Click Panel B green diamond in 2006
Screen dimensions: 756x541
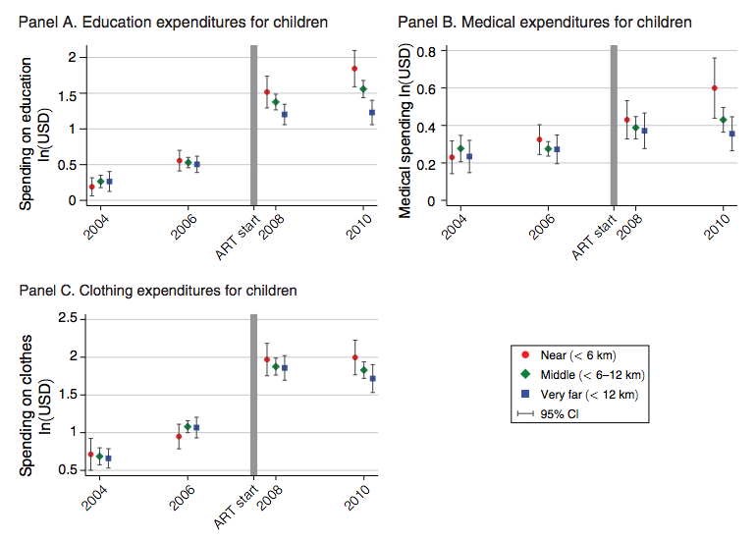pos(548,149)
